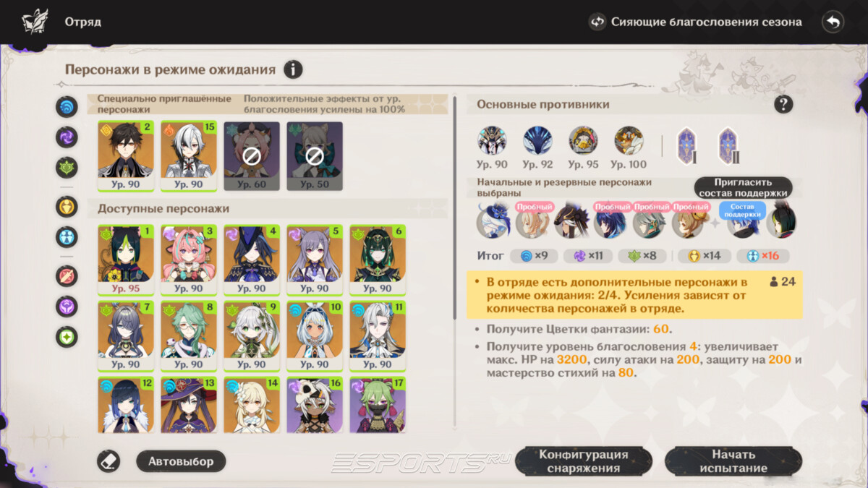This screenshot has width=868, height=488.
Task: Select character card number 15
Action: click(189, 156)
